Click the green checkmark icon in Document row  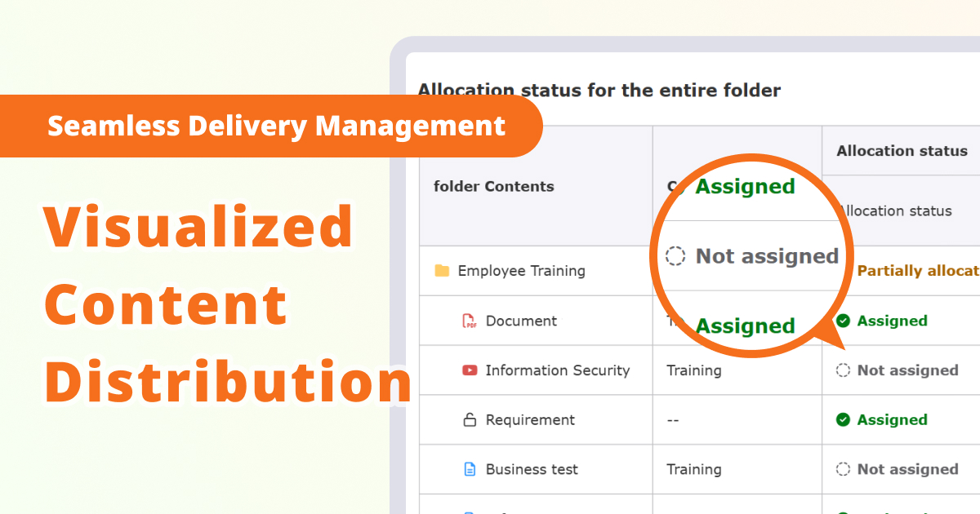844,321
